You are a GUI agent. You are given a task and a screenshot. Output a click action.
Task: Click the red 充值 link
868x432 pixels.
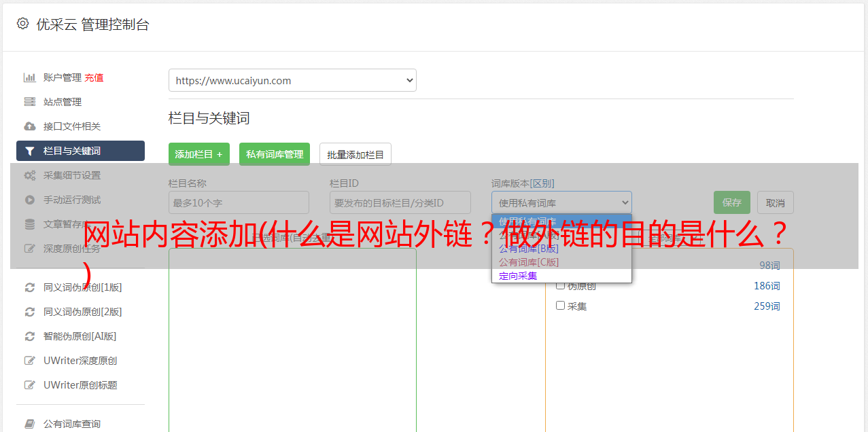(94, 77)
